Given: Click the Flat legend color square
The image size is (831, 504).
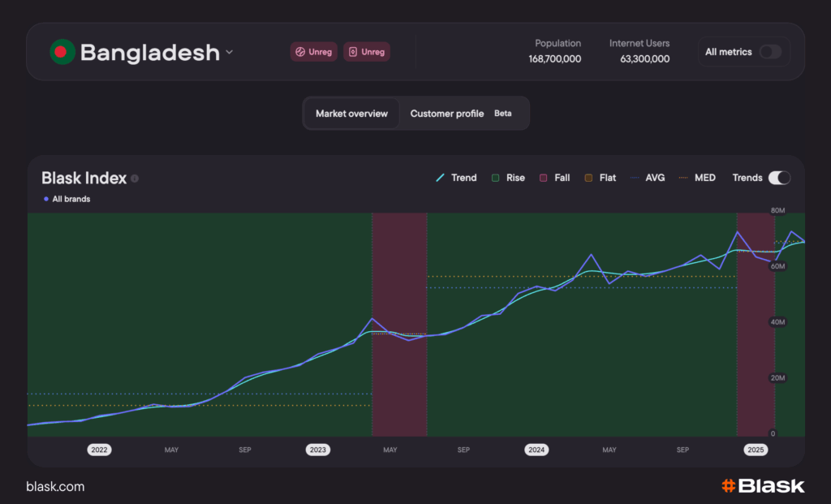Looking at the screenshot, I should pyautogui.click(x=588, y=178).
